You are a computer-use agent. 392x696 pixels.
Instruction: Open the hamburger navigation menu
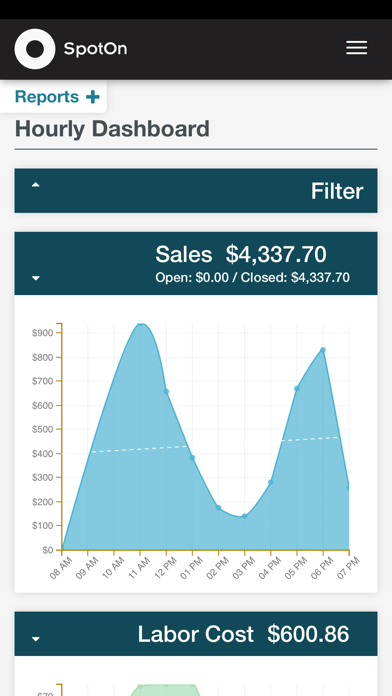356,48
